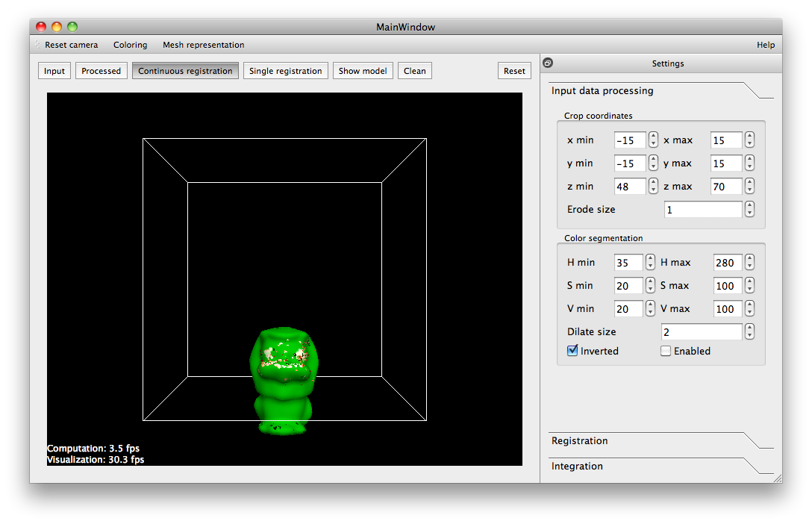Click the Clean button

tap(415, 71)
